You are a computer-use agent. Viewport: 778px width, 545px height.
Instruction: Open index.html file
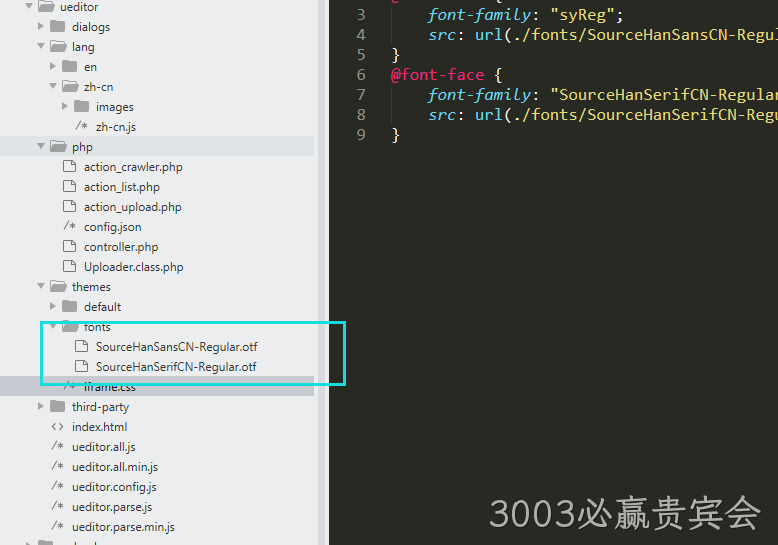(x=99, y=427)
